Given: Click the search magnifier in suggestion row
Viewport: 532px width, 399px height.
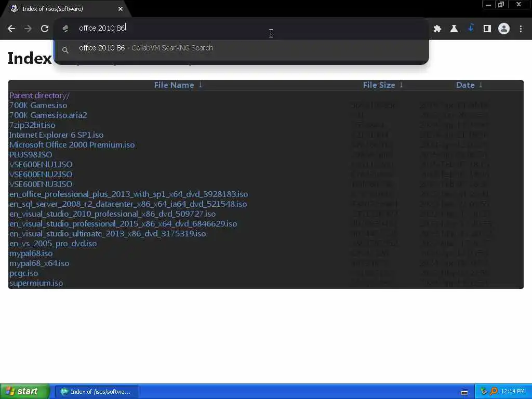Looking at the screenshot, I should click(65, 50).
